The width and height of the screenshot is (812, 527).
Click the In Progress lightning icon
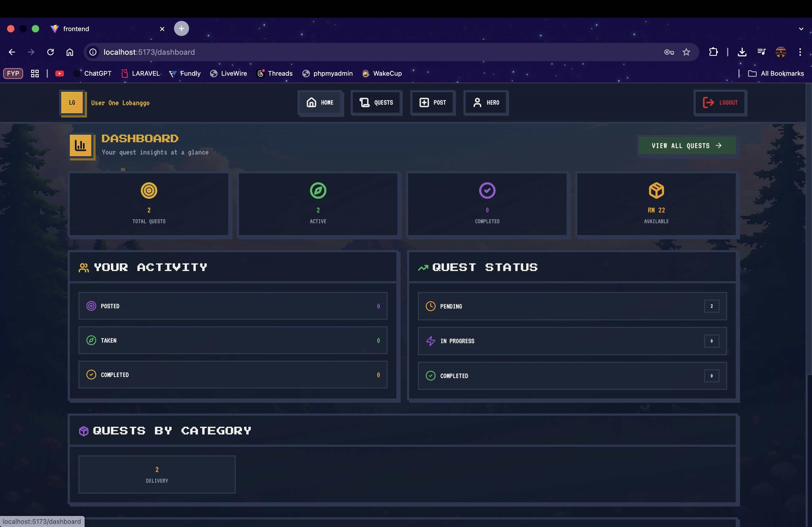tap(430, 341)
